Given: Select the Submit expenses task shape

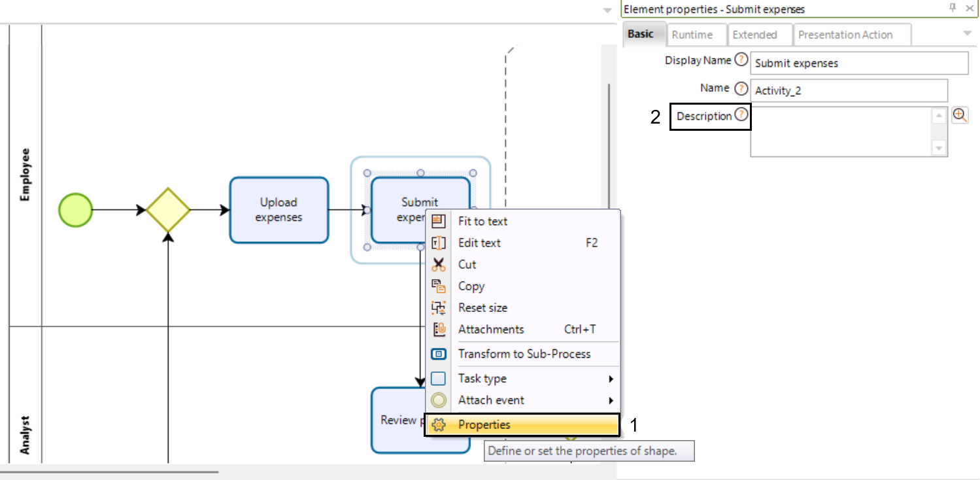Looking at the screenshot, I should click(x=420, y=210).
